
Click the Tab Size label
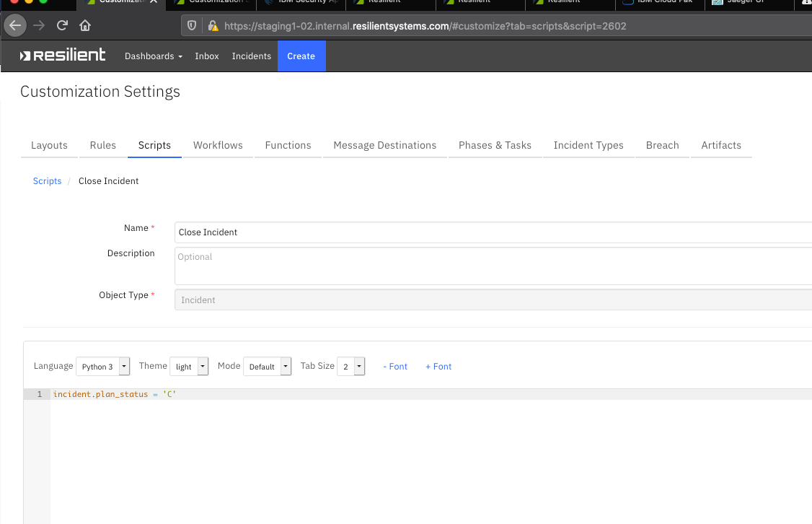(317, 366)
